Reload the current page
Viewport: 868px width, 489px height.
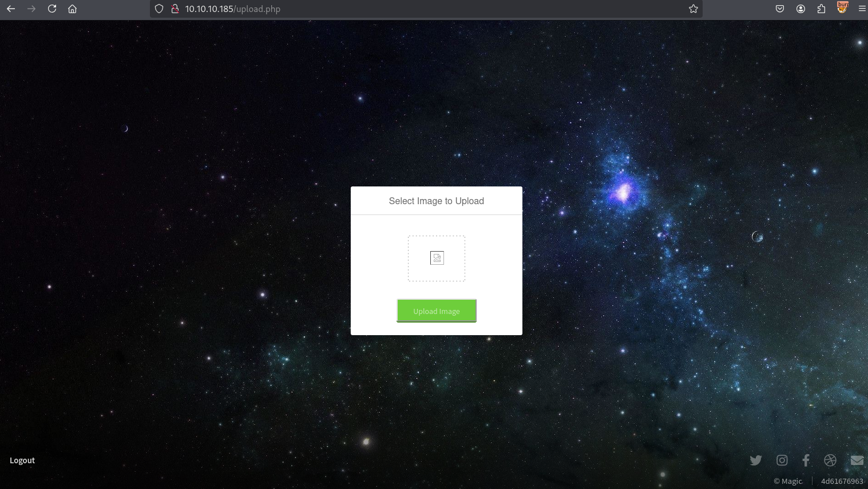click(x=52, y=9)
